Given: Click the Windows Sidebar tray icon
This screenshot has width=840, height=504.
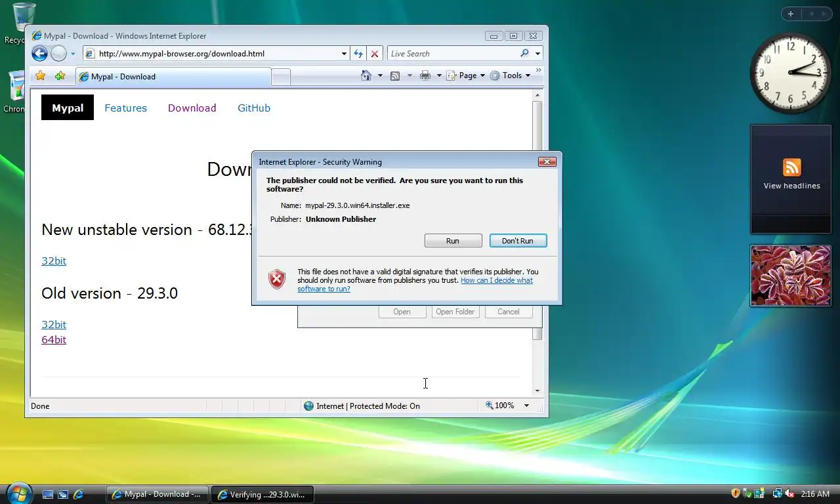Looking at the screenshot, I should pos(759,493).
